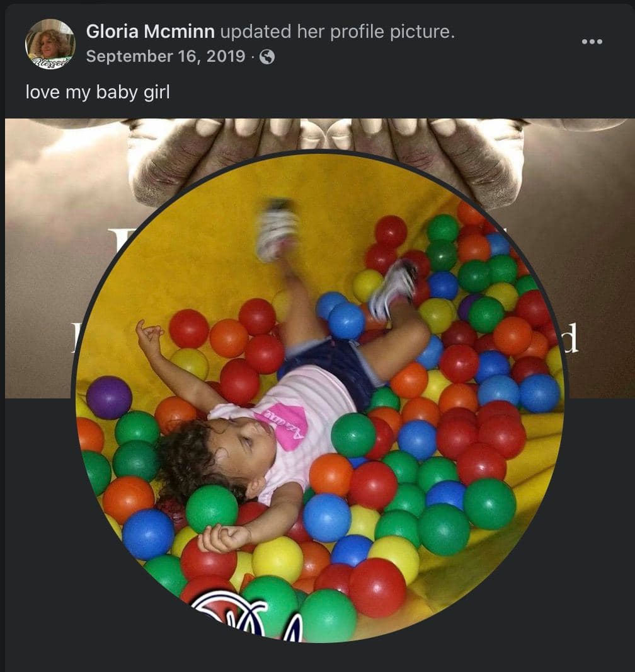Open the September 16, 2019 timestamp link
Viewport: 635px width, 672px height.
point(166,56)
